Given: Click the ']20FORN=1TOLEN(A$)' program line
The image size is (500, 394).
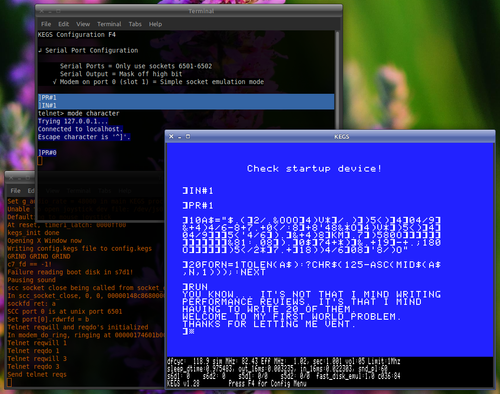Looking at the screenshot, I should pyautogui.click(x=312, y=269).
